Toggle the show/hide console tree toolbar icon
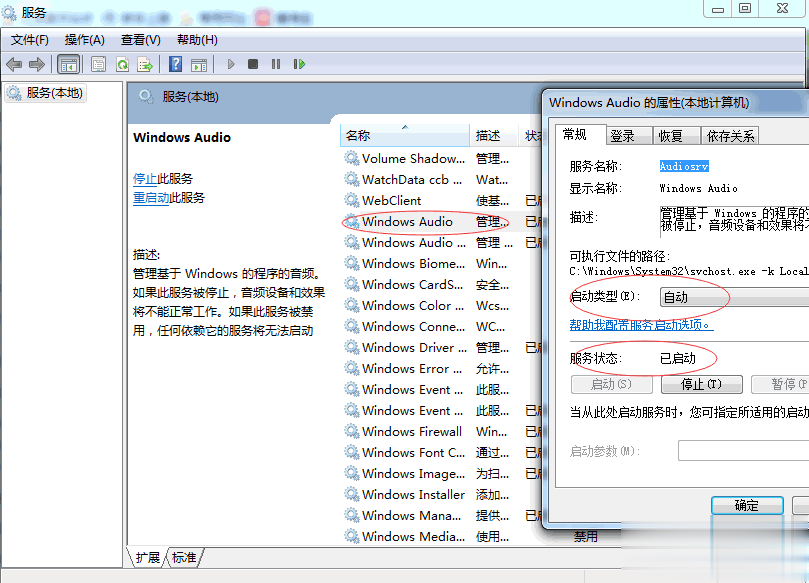Image resolution: width=809 pixels, height=583 pixels. [x=69, y=64]
